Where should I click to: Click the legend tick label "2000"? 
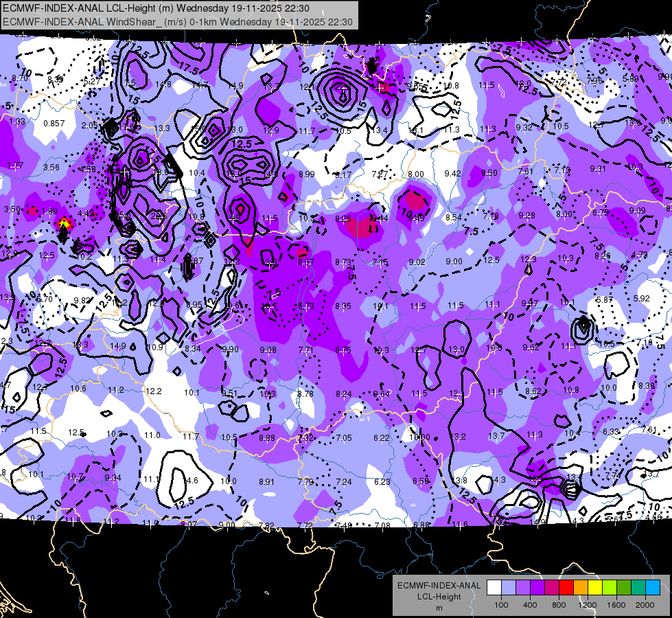click(x=645, y=605)
